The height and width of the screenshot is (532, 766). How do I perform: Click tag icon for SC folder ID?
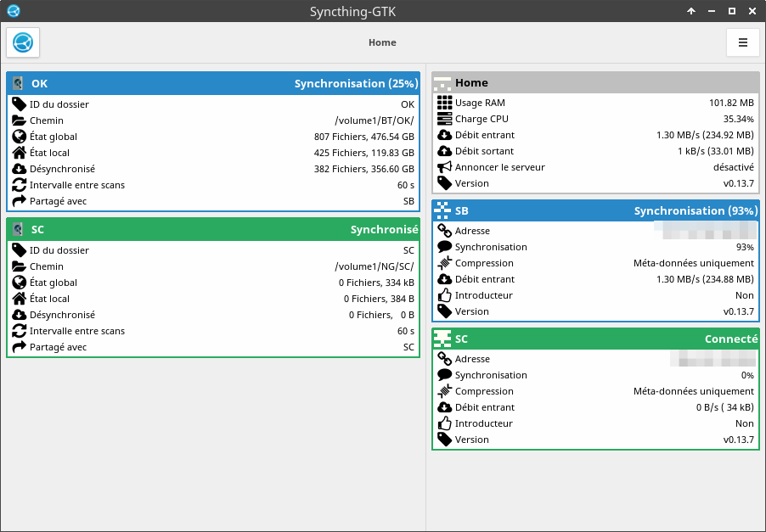(x=19, y=250)
